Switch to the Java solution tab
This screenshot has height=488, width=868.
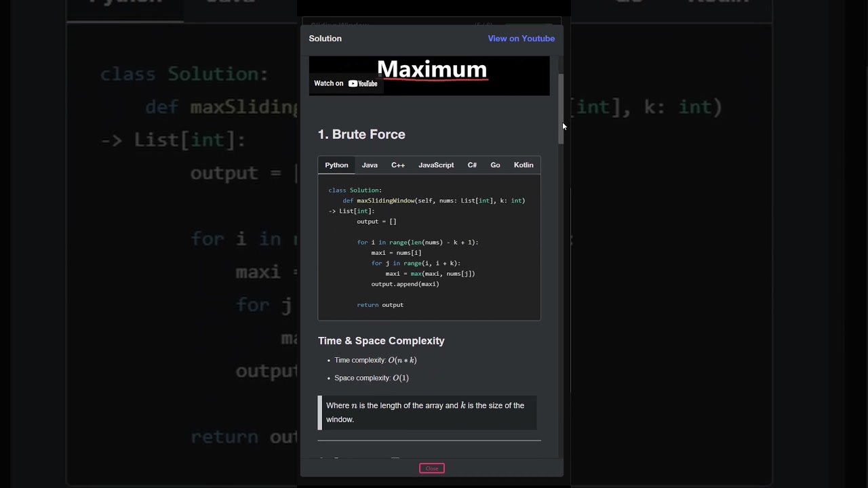(x=370, y=165)
